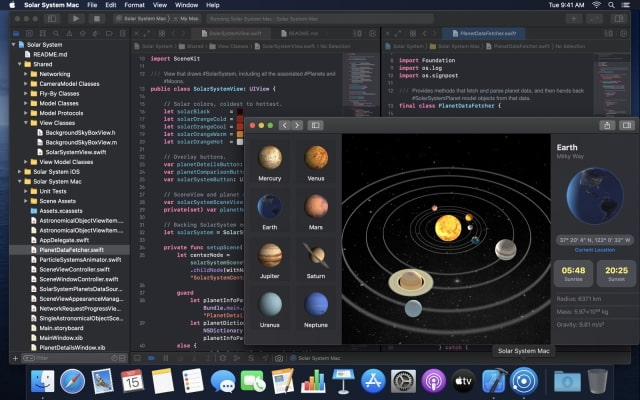Click the screenshot camera icon in debug bar
The width and height of the screenshot is (640, 400).
point(279,358)
